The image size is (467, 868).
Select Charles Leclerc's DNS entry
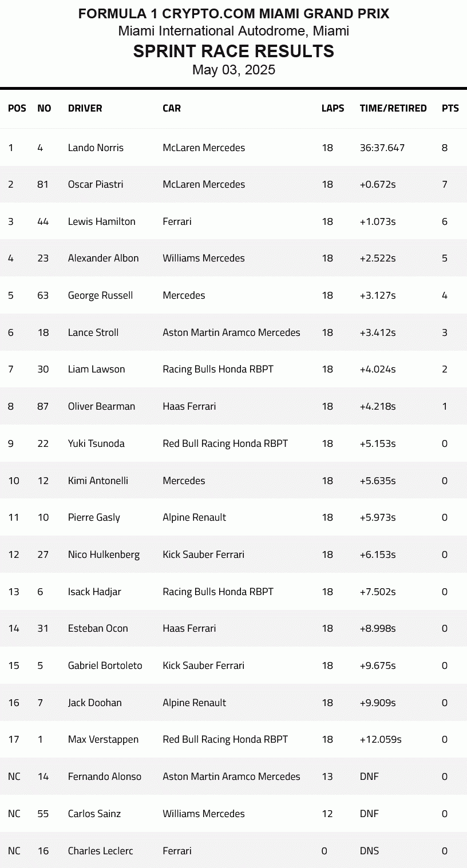point(369,851)
